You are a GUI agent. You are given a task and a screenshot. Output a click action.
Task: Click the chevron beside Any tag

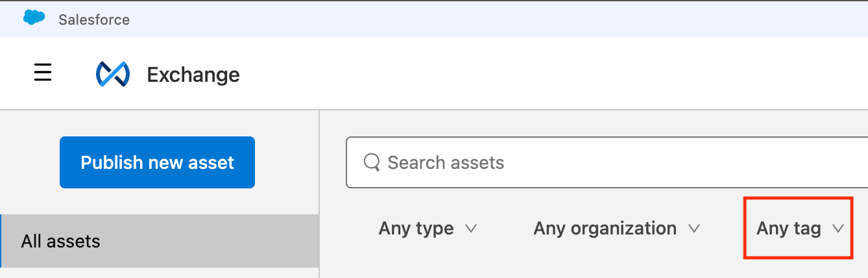(x=838, y=229)
